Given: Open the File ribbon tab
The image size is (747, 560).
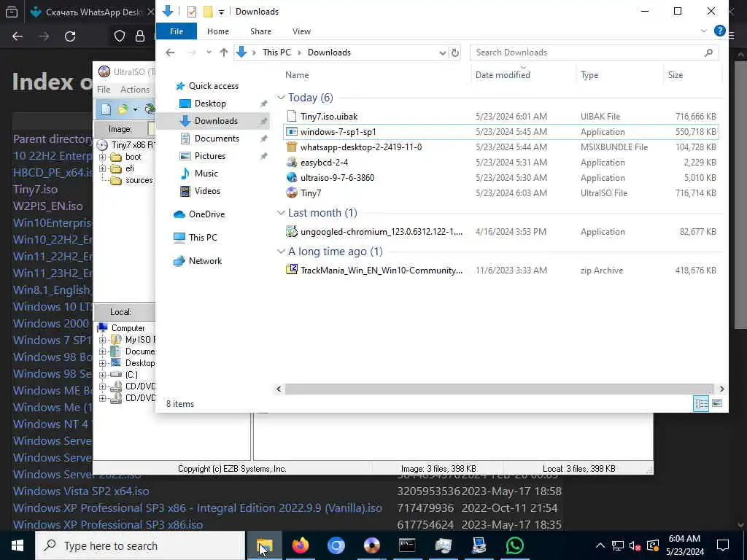Looking at the screenshot, I should (177, 31).
